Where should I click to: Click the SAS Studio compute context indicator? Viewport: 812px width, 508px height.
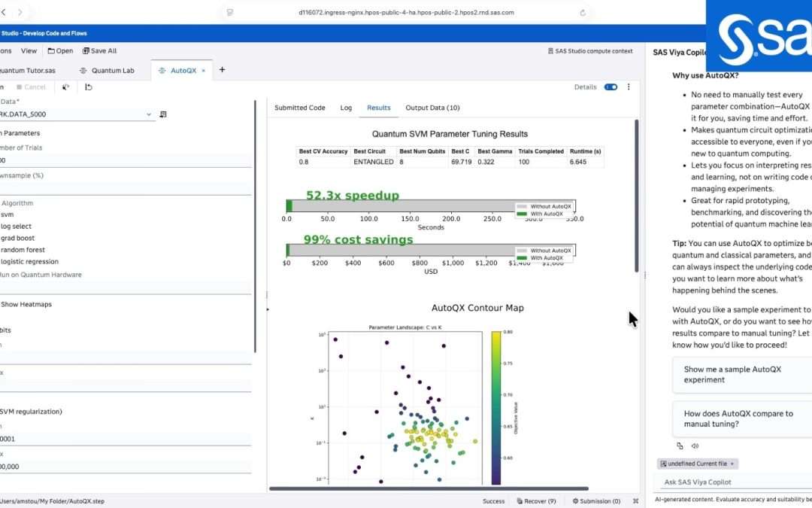coord(590,51)
